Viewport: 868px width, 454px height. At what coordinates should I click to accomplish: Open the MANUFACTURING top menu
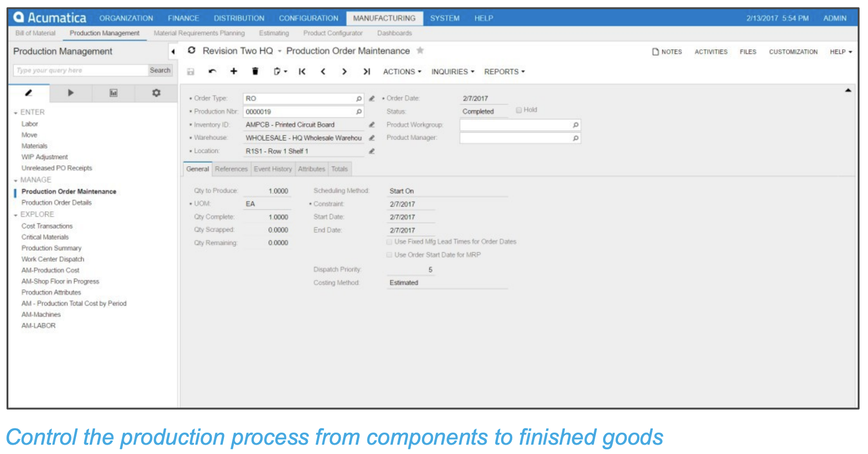(384, 18)
